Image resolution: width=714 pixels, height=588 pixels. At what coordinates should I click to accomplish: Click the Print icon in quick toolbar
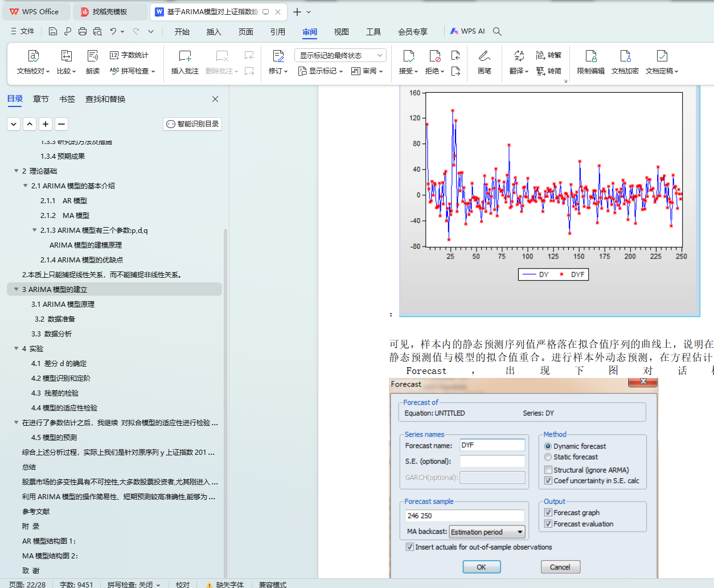coord(83,31)
